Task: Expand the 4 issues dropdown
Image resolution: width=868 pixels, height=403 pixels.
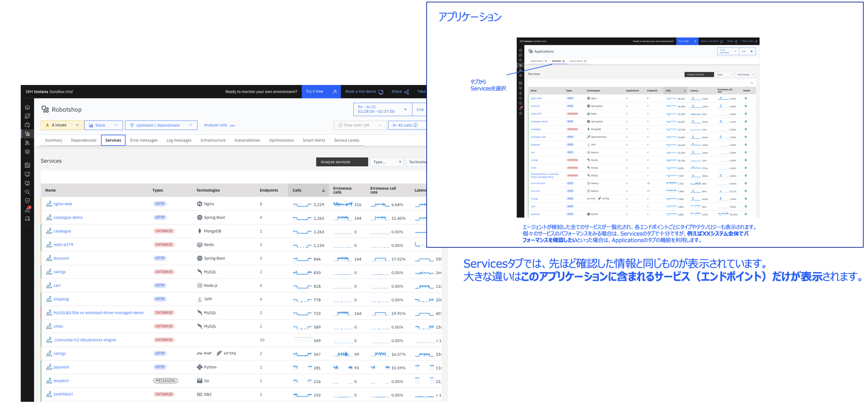Action: pyautogui.click(x=62, y=125)
